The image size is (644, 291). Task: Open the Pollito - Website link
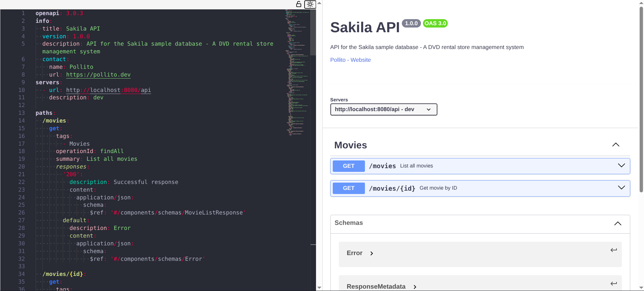click(x=350, y=60)
